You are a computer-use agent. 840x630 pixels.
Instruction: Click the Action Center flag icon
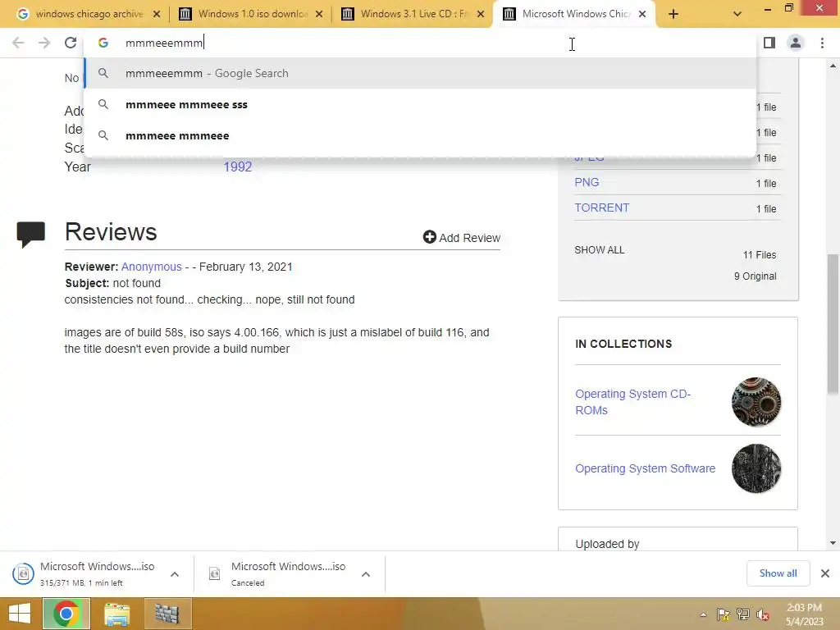[x=723, y=614]
